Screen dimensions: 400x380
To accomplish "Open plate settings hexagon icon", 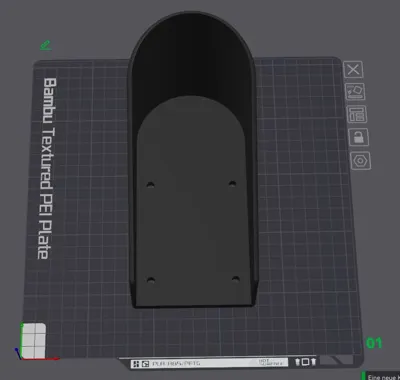I will point(361,161).
